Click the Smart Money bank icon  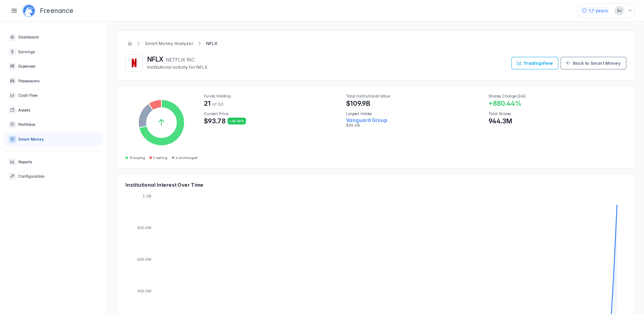click(x=12, y=139)
